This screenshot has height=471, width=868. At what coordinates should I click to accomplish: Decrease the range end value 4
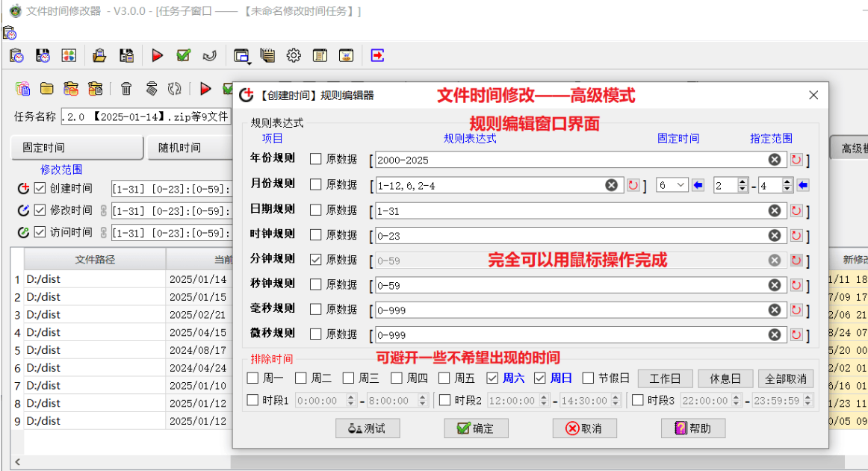coord(787,189)
